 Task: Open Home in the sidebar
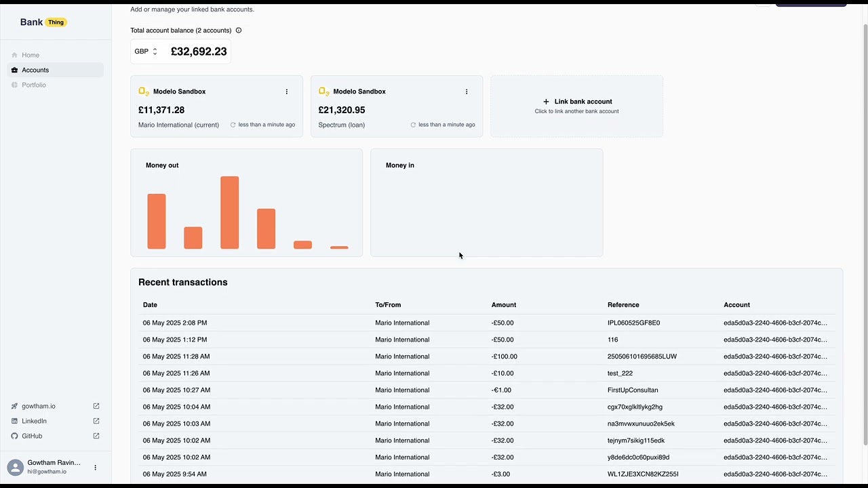point(55,55)
